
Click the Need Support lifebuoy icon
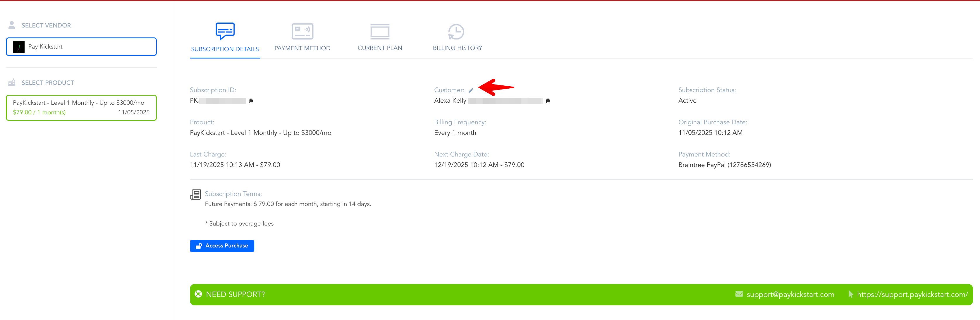[x=198, y=294]
